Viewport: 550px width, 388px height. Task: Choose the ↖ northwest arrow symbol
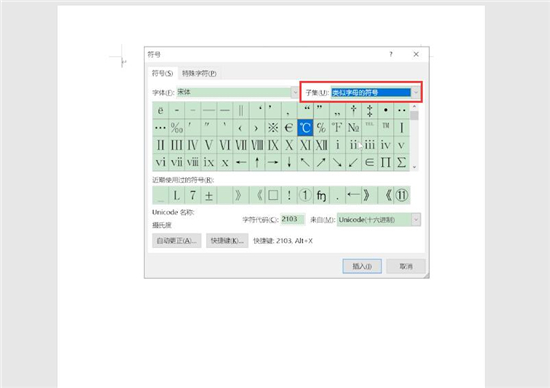tap(305, 162)
